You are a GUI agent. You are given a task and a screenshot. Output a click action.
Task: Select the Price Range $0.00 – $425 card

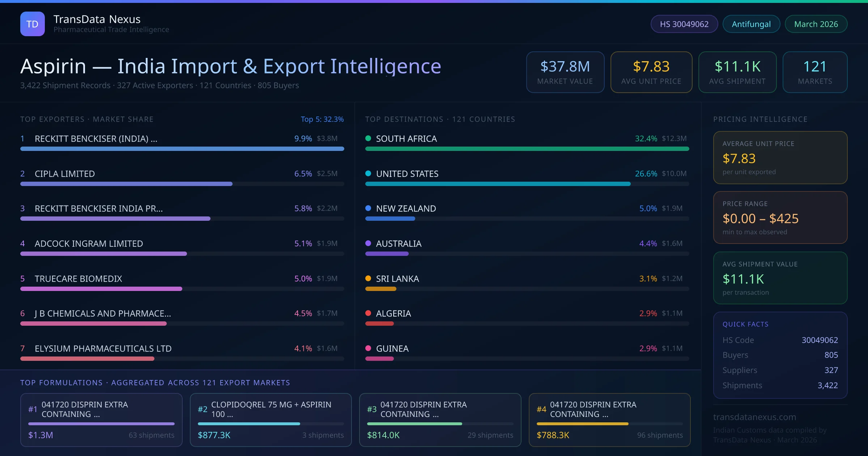[780, 218]
